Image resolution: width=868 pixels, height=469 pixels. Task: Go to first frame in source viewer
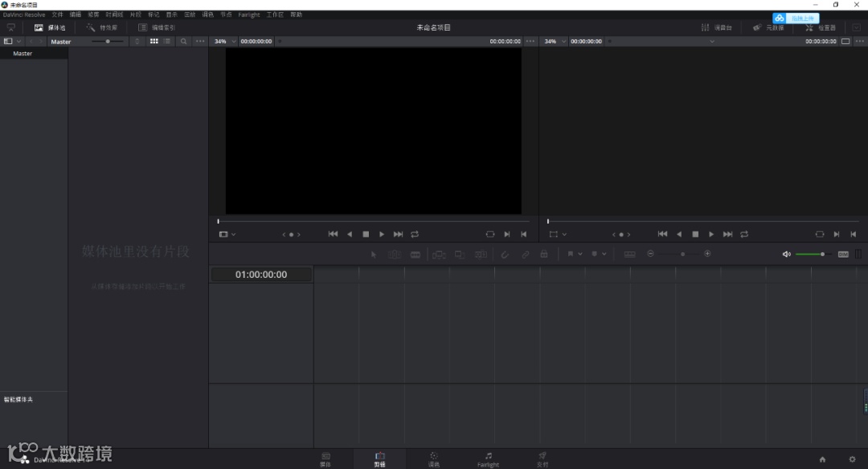point(333,234)
